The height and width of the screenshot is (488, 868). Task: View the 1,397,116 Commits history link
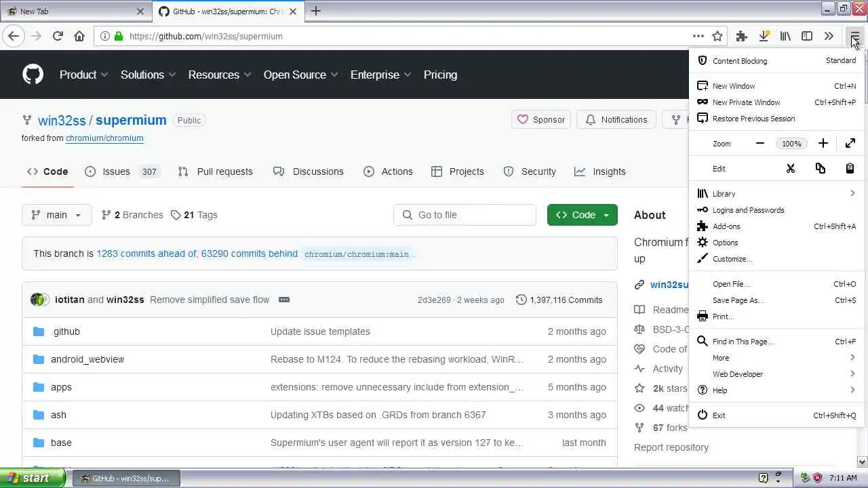click(x=559, y=300)
